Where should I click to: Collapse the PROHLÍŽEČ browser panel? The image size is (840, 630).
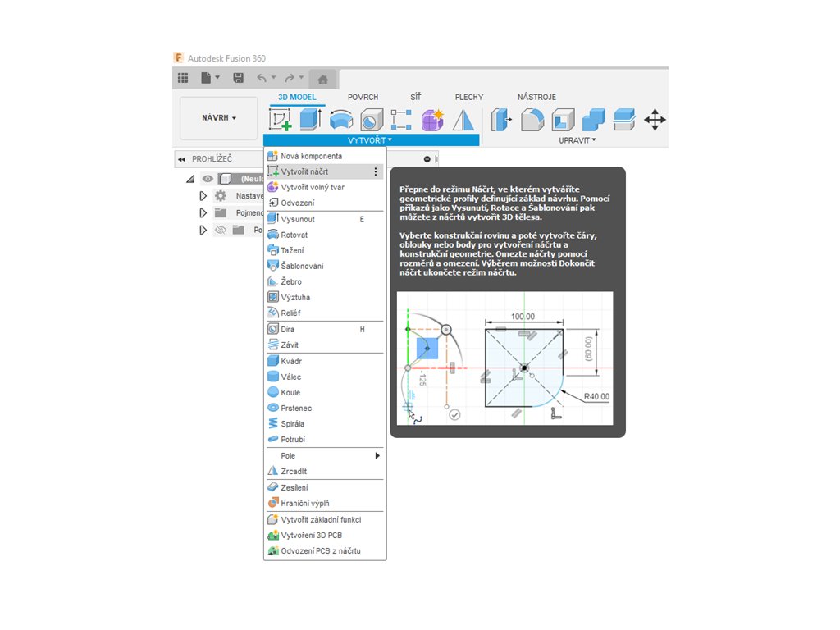click(181, 159)
